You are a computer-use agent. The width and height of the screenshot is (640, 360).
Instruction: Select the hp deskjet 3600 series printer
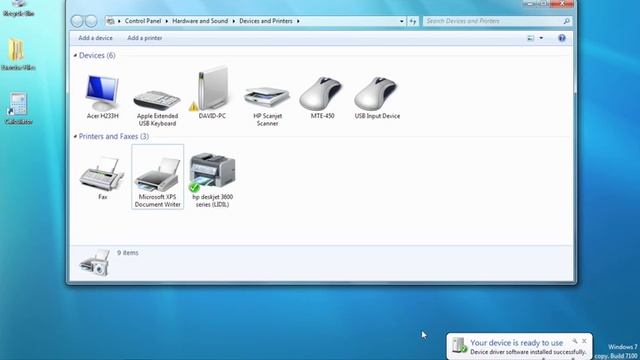coord(212,180)
